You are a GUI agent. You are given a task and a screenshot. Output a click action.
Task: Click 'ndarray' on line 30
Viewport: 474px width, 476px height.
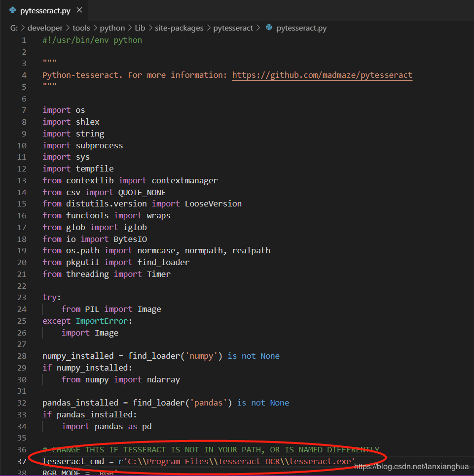tap(163, 380)
